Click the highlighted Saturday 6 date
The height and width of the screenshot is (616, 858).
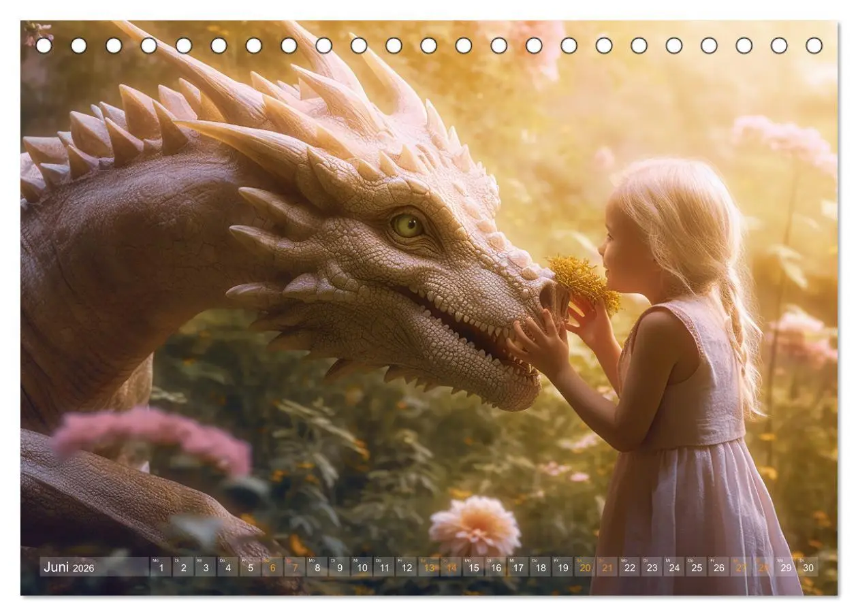click(x=272, y=567)
